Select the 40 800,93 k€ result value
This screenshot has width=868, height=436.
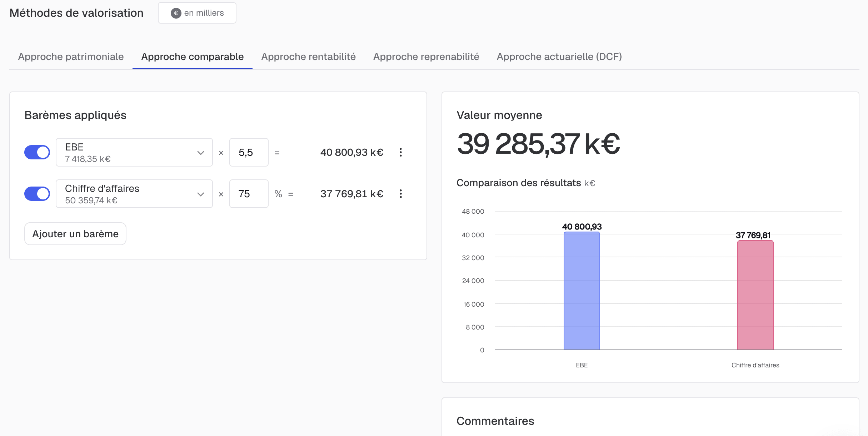click(352, 152)
